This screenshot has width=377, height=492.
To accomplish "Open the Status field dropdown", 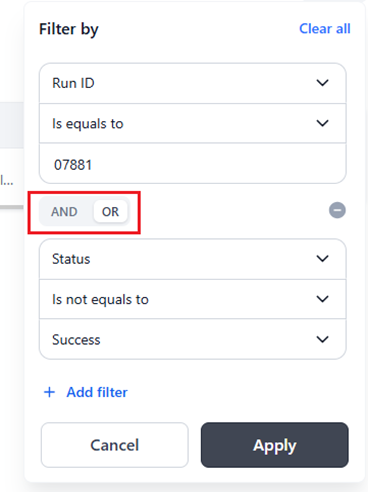I will (193, 259).
